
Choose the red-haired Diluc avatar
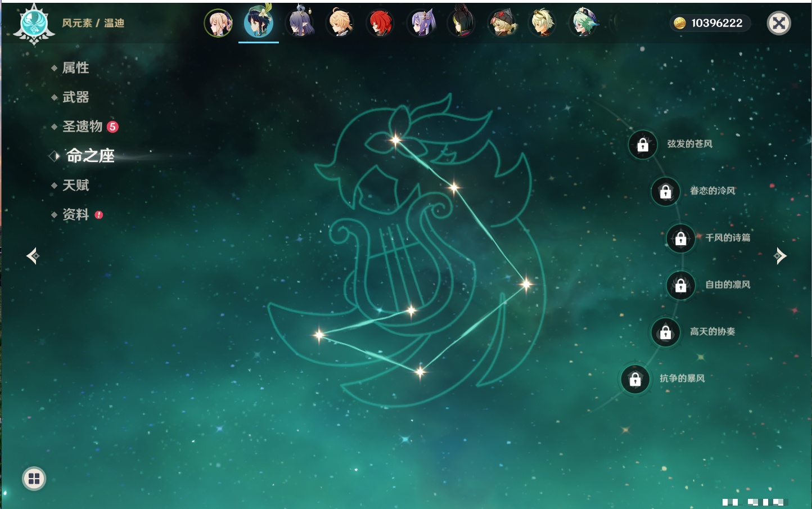click(x=380, y=23)
